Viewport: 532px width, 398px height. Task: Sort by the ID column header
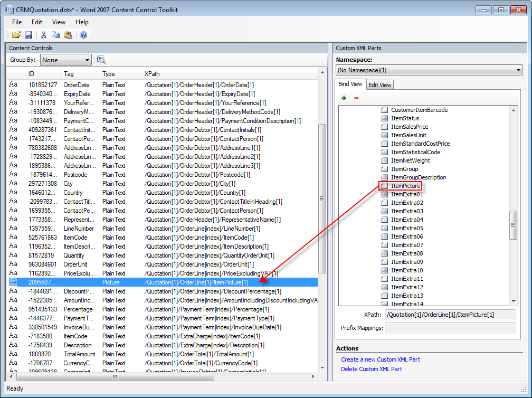42,73
